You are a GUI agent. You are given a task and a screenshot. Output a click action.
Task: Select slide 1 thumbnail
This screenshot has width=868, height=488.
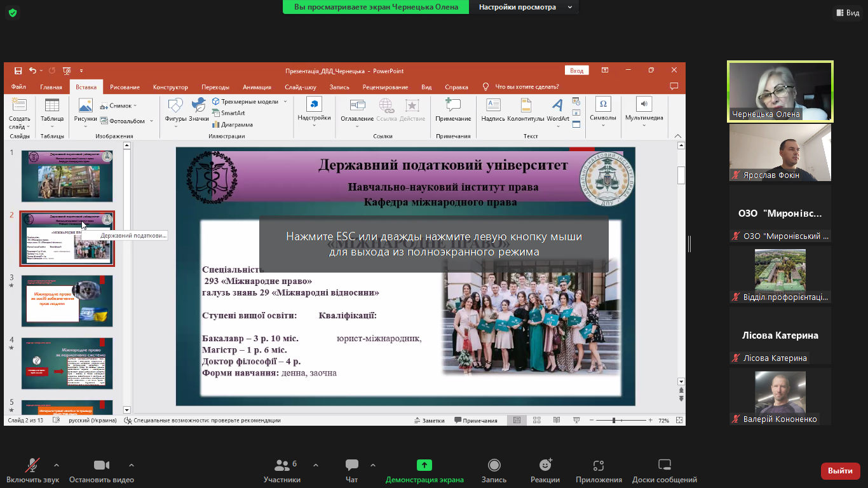pos(67,176)
